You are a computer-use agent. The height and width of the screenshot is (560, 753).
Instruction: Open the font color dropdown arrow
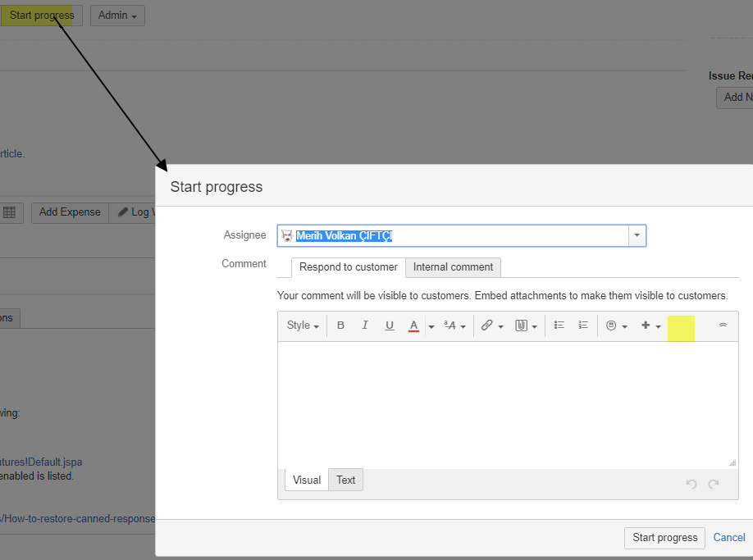click(430, 326)
